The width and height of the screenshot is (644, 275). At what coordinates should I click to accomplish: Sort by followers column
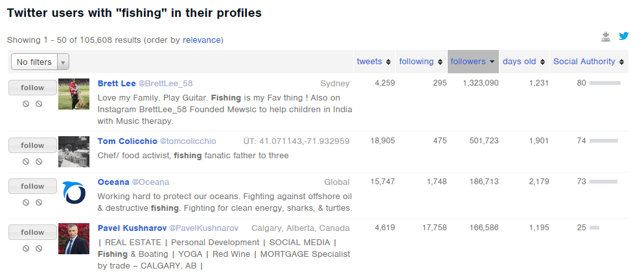point(472,62)
